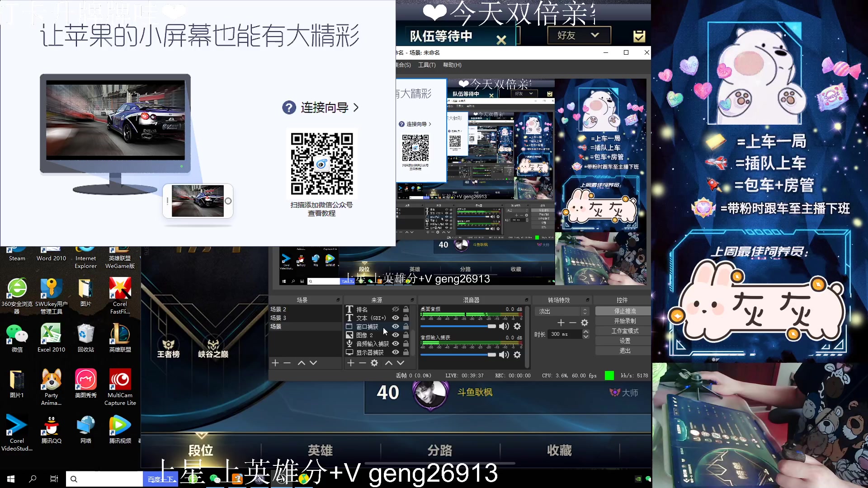Click the add transition plus icon
868x488 pixels.
click(561, 323)
